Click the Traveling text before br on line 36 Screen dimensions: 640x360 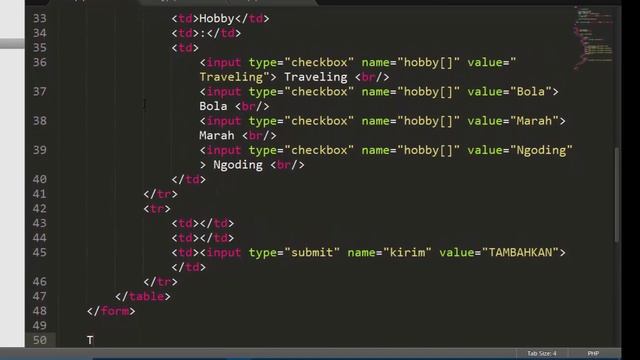point(316,77)
